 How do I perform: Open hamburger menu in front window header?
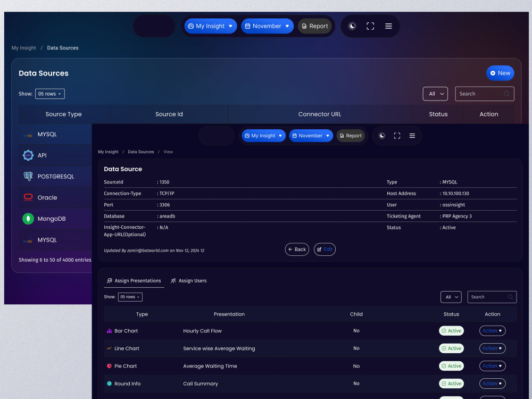click(412, 136)
